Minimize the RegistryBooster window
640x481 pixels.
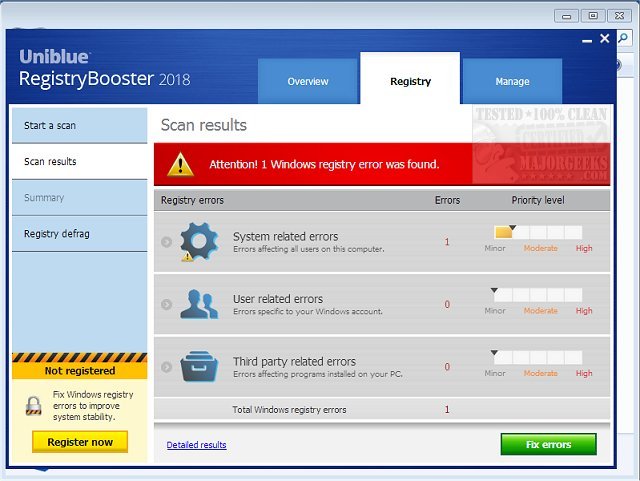(x=587, y=40)
